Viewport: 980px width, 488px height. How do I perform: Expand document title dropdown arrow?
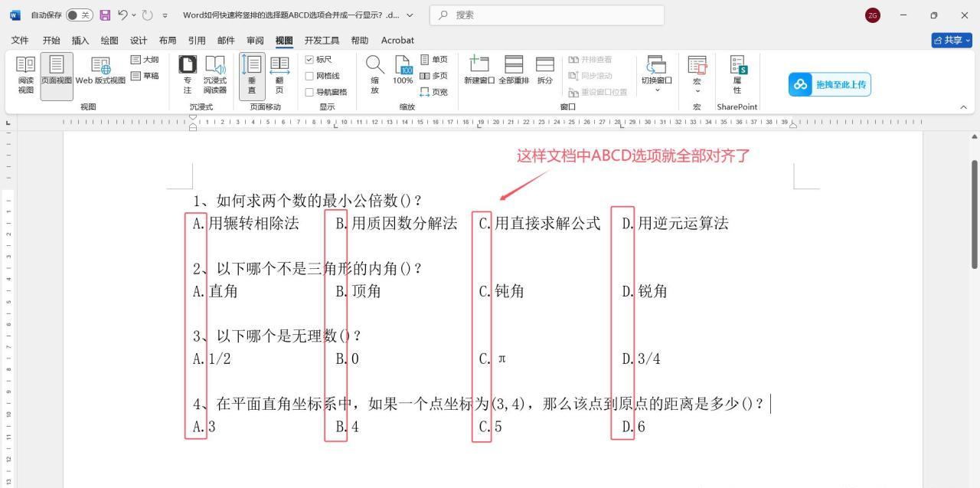point(410,15)
